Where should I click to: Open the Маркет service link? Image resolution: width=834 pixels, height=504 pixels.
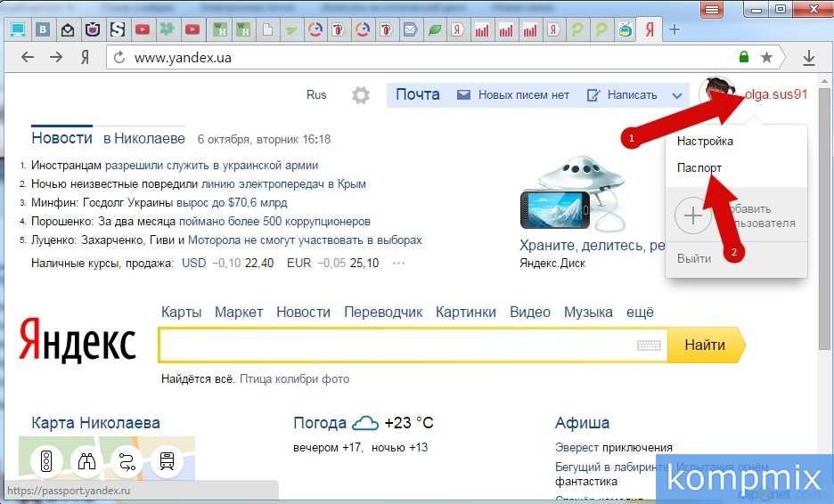(x=239, y=312)
